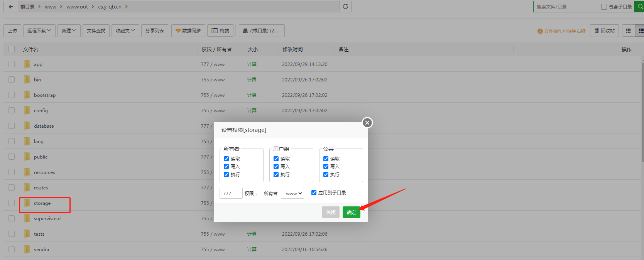Screen dimensions: 644x260
Task: Open the public folder icon
Action: coord(27,157)
